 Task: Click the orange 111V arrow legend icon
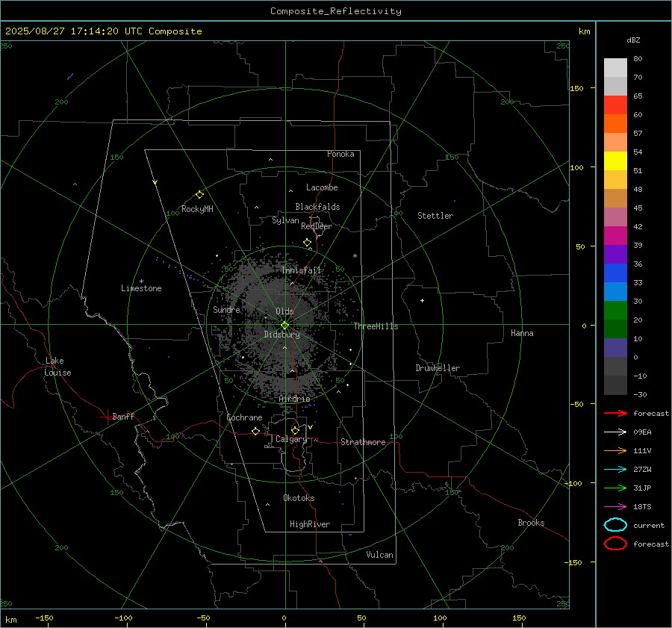pyautogui.click(x=615, y=450)
